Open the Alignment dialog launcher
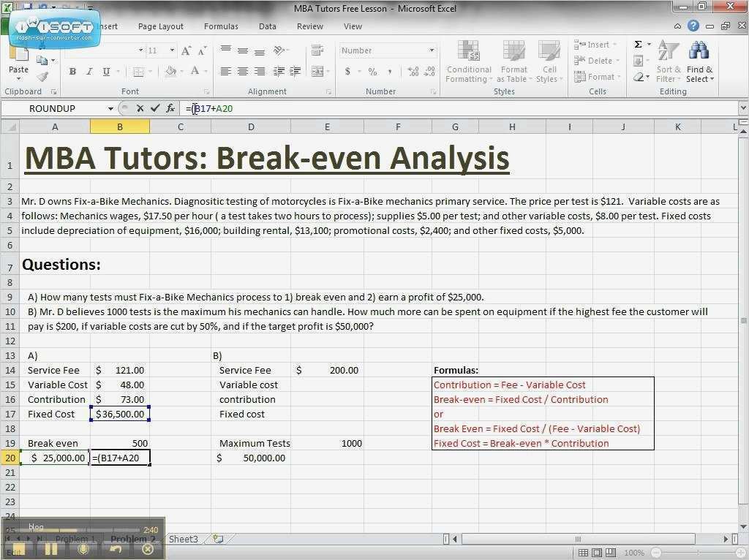Image resolution: width=749 pixels, height=560 pixels. pyautogui.click(x=328, y=91)
